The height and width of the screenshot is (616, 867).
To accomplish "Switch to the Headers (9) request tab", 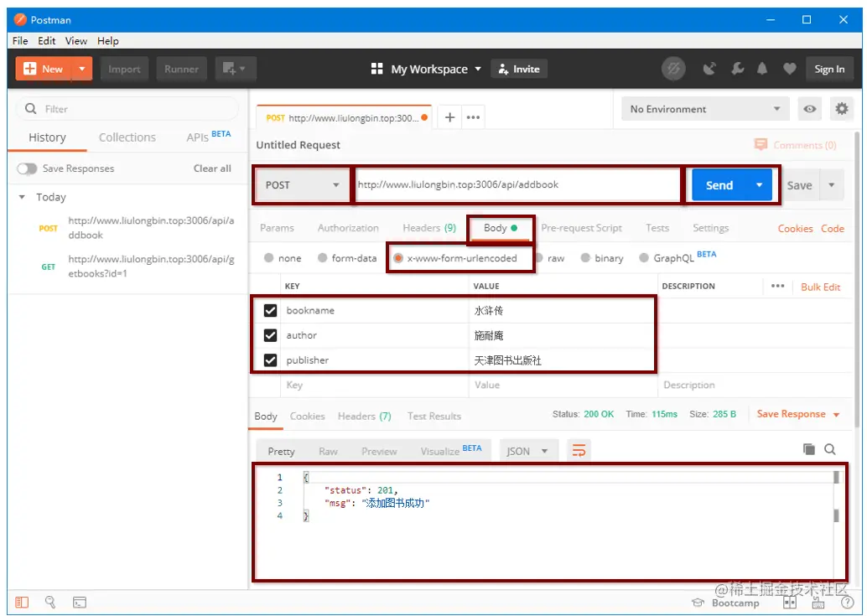I will click(429, 228).
